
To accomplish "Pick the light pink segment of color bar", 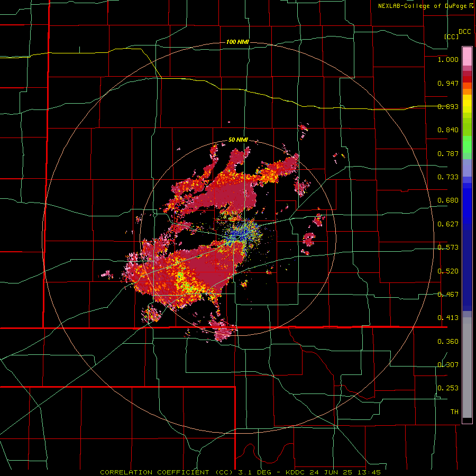I will (467, 56).
